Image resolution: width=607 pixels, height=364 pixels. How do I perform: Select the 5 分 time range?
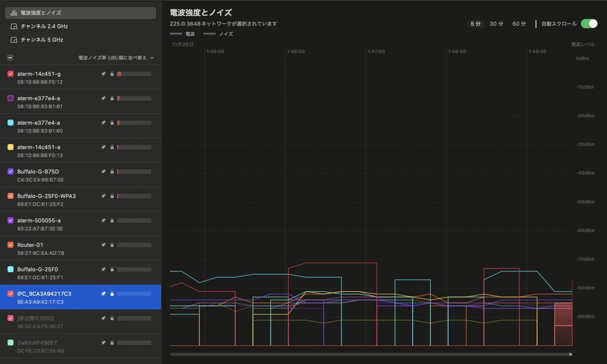475,24
